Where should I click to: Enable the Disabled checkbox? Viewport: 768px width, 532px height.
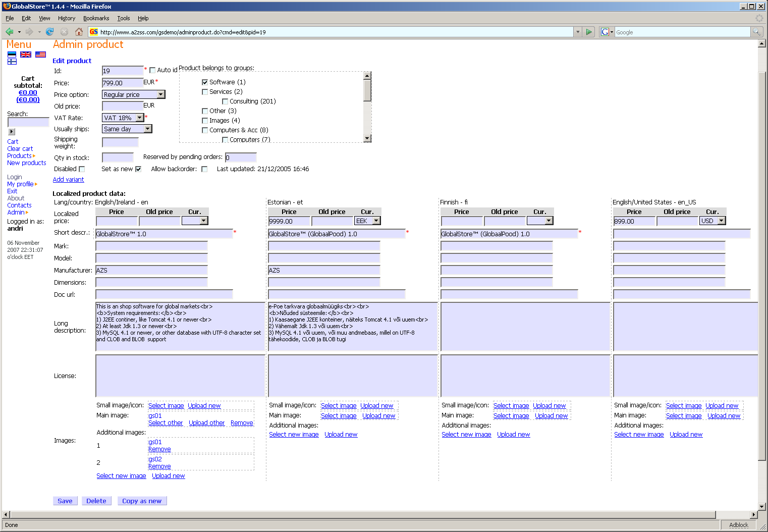(82, 169)
